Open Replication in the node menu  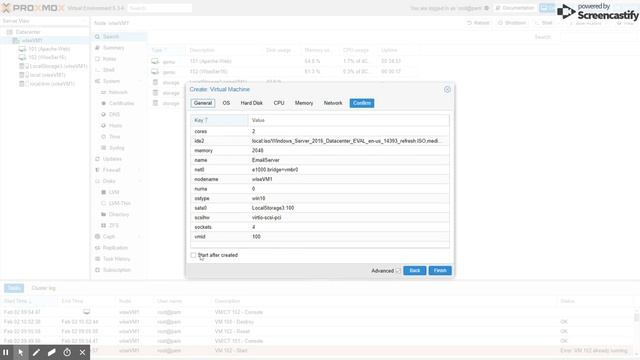coord(116,248)
